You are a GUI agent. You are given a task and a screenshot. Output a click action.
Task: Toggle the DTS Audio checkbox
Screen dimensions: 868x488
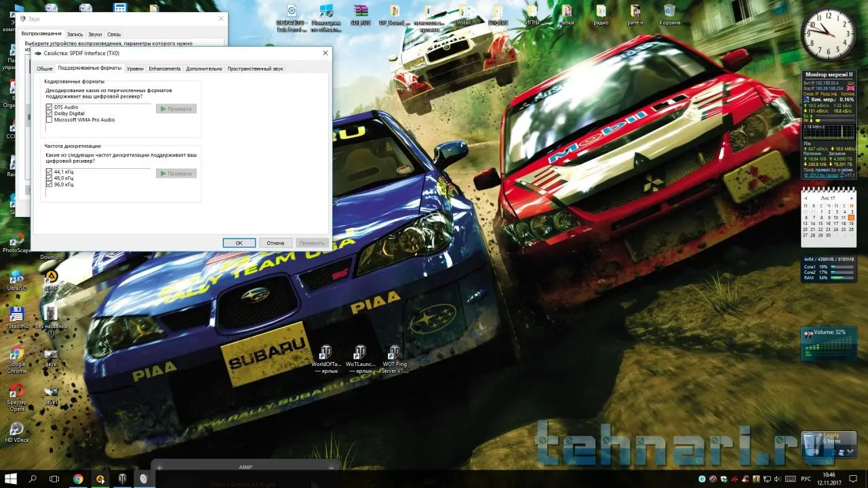[x=50, y=107]
